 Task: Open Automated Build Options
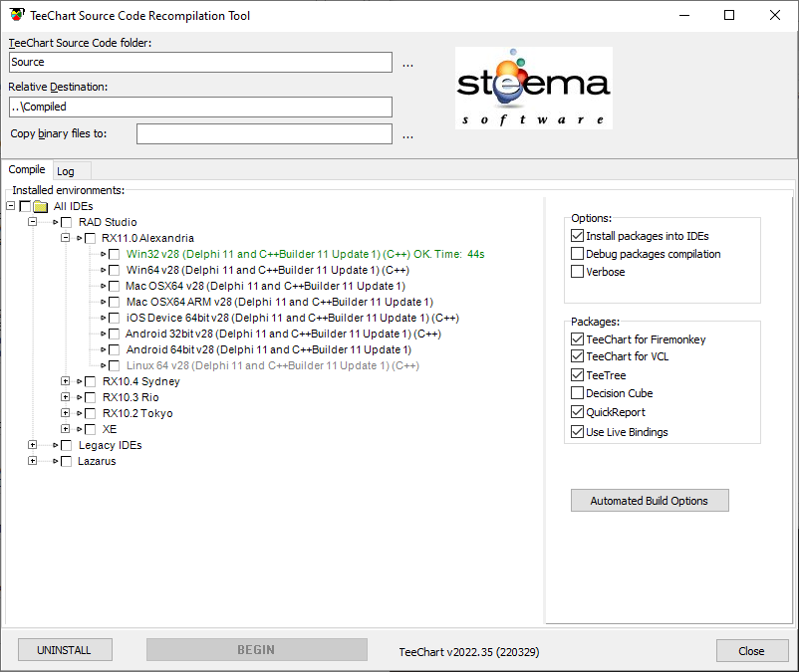[650, 501]
